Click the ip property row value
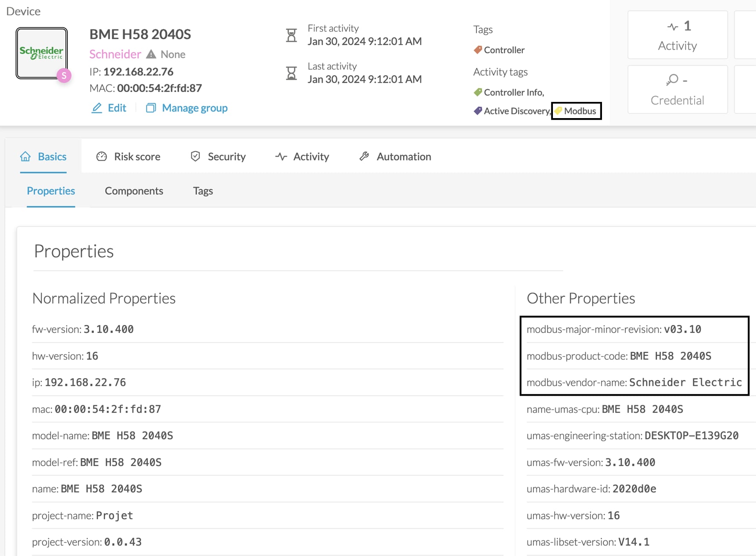Image resolution: width=756 pixels, height=556 pixels. tap(85, 382)
